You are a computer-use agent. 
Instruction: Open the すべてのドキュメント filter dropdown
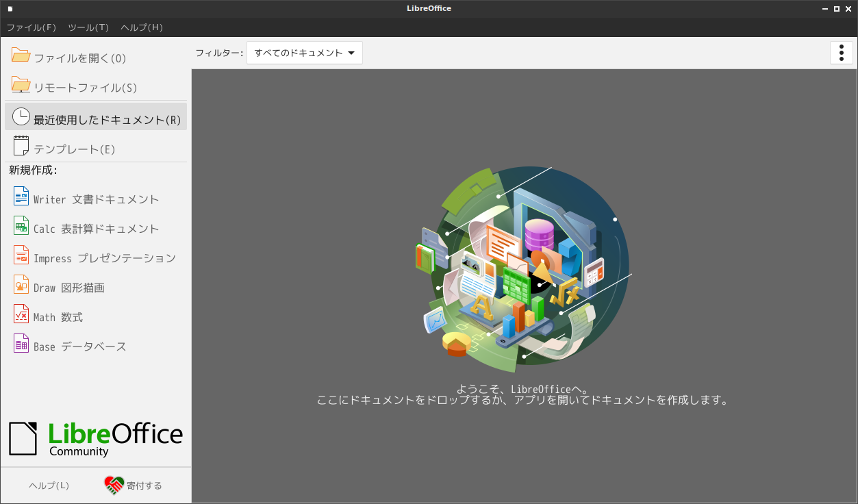[304, 53]
